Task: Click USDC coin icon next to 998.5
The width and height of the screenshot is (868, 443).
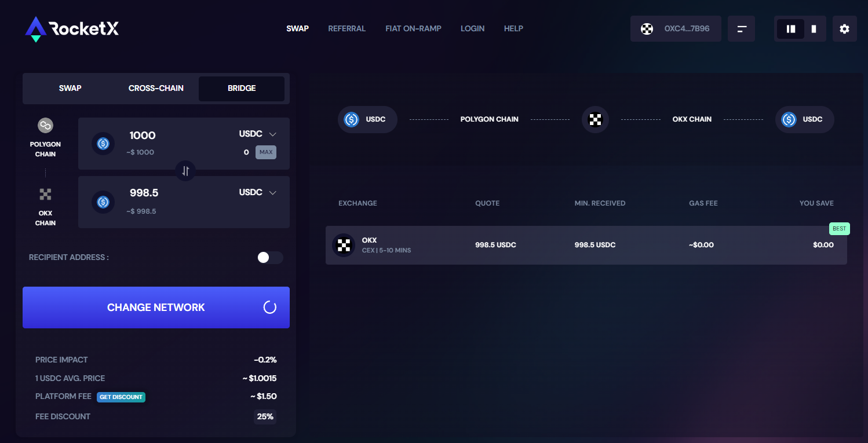Action: (103, 202)
